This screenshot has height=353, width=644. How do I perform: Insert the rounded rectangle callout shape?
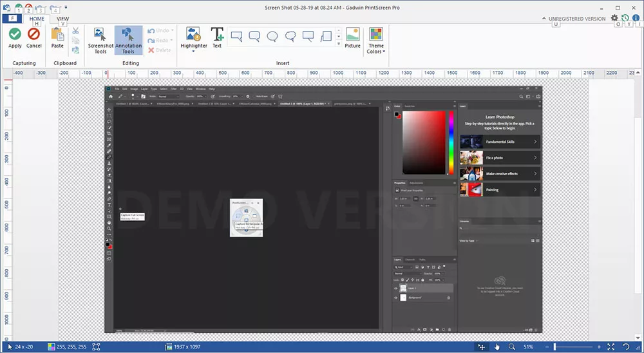pyautogui.click(x=254, y=36)
